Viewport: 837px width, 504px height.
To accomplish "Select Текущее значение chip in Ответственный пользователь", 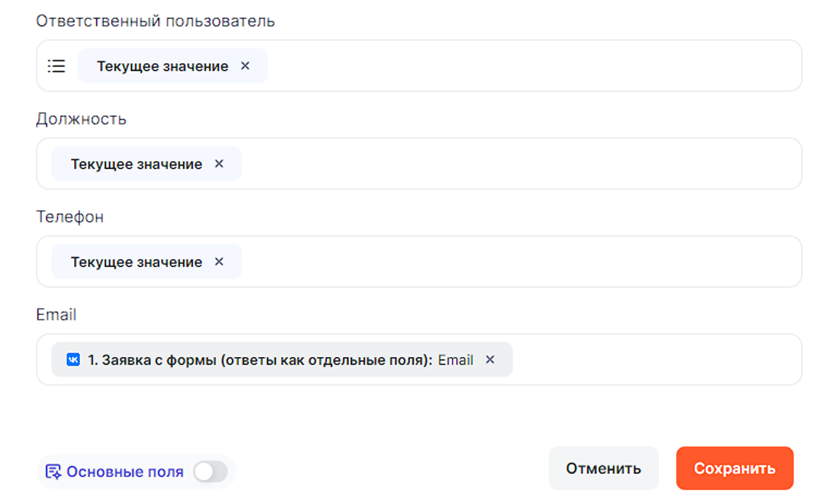I will [x=162, y=66].
